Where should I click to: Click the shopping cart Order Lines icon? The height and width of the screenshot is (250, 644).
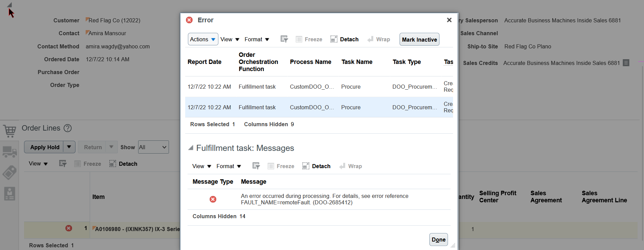point(9,131)
